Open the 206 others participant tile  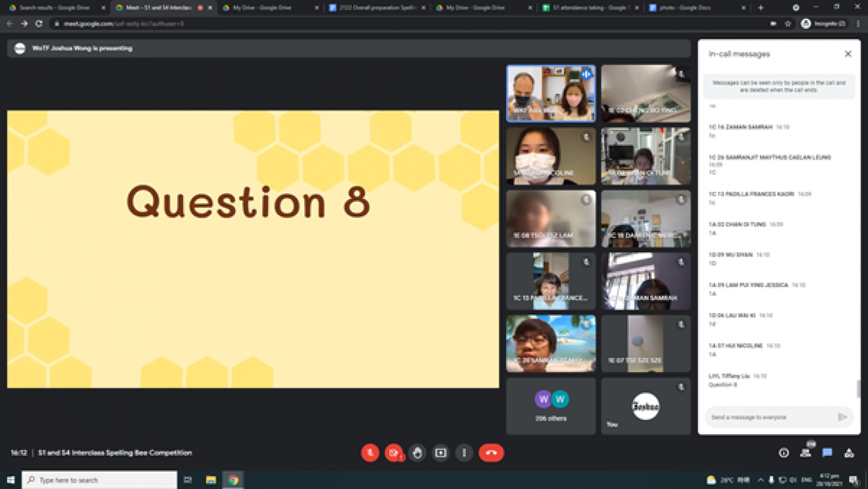[x=551, y=406]
